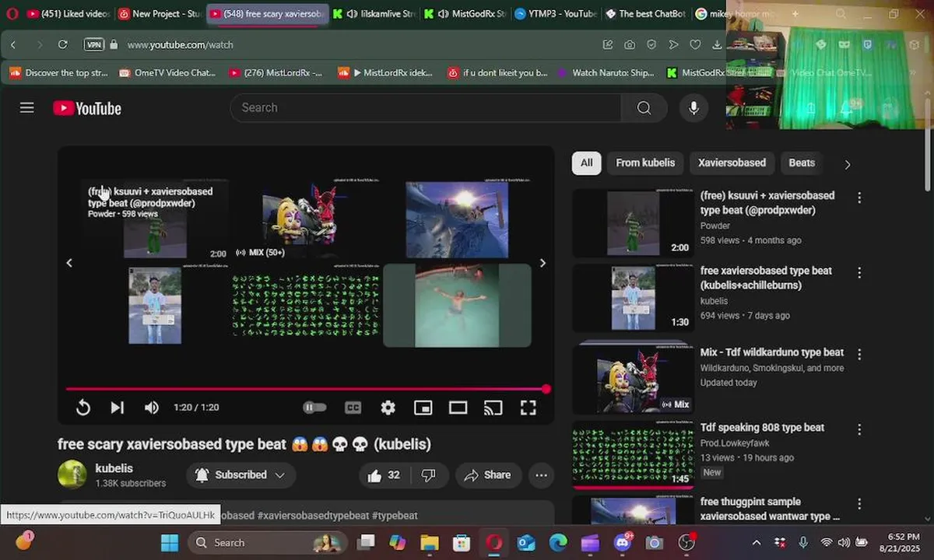Open Microsoft Edge from the taskbar

pyautogui.click(x=558, y=543)
